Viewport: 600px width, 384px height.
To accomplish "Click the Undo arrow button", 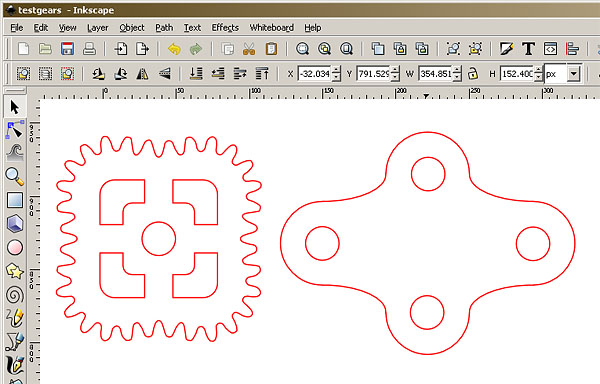I will [x=174, y=49].
